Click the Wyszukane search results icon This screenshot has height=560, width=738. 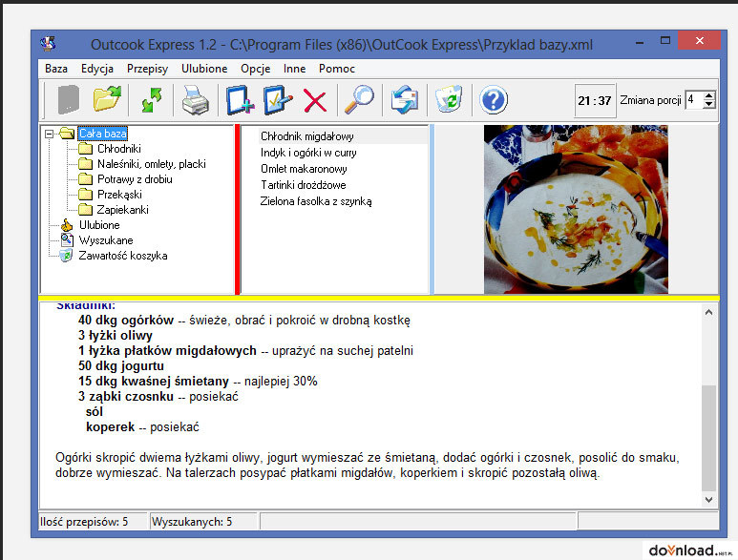pos(67,240)
